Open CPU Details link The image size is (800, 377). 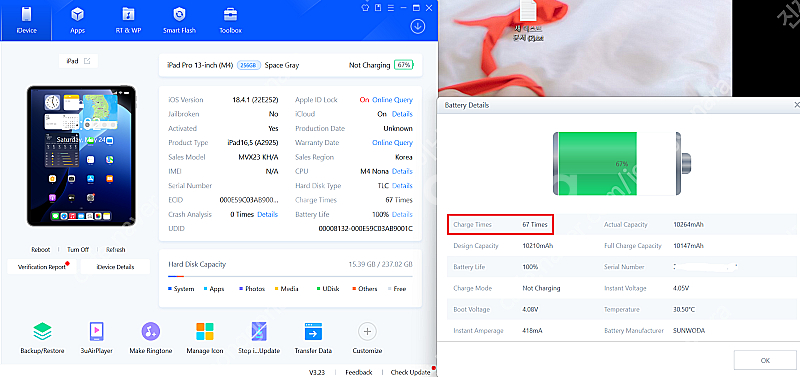coord(402,171)
